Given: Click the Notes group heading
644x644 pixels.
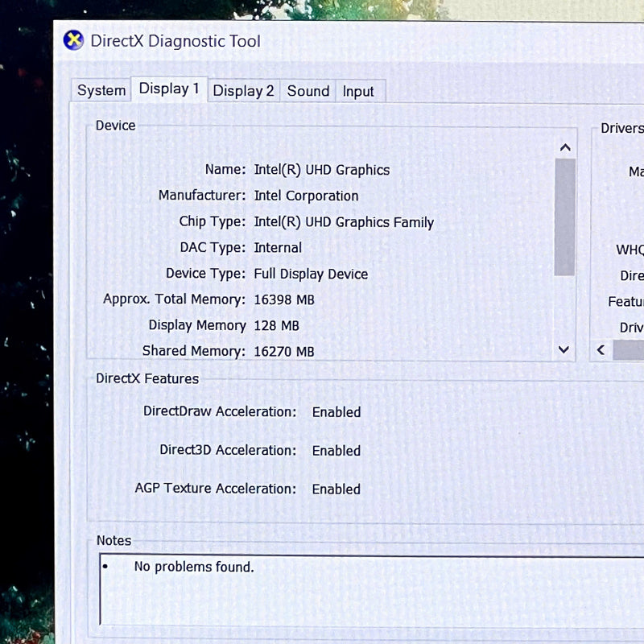Looking at the screenshot, I should pos(114,540).
